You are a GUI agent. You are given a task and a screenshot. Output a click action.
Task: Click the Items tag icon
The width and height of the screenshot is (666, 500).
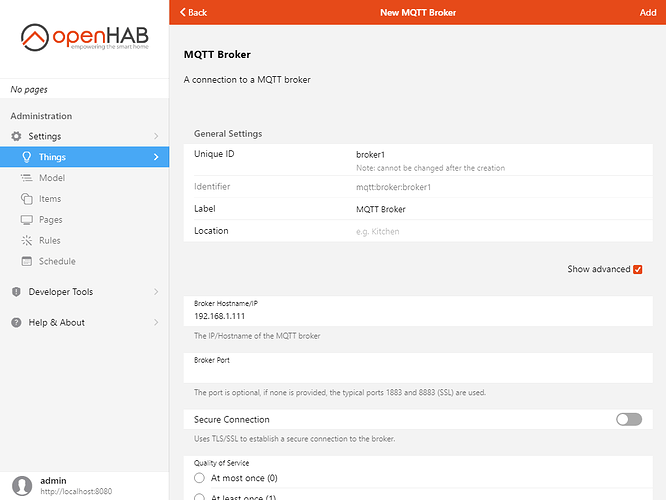[27, 199]
